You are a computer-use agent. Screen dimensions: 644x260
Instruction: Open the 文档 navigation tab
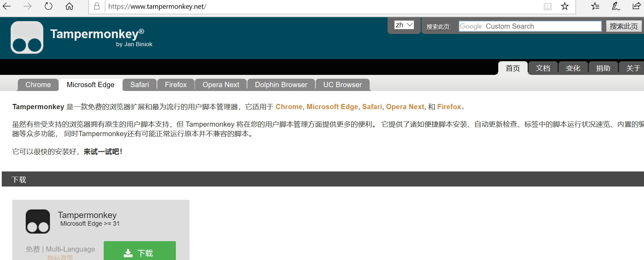(543, 68)
